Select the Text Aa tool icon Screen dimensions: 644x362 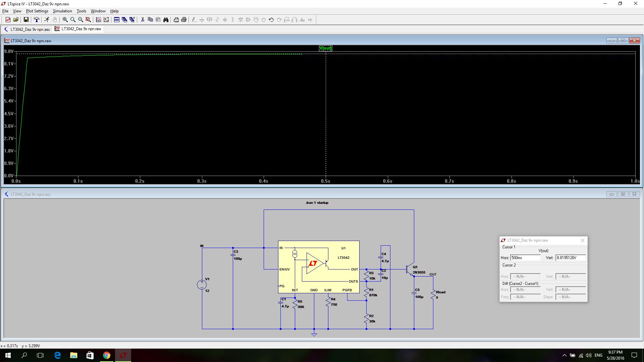[x=302, y=20]
